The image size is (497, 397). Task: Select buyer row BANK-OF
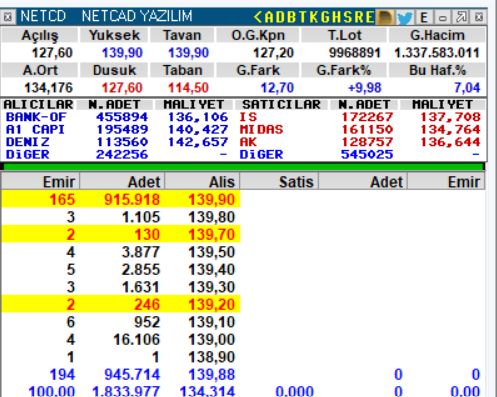117,117
